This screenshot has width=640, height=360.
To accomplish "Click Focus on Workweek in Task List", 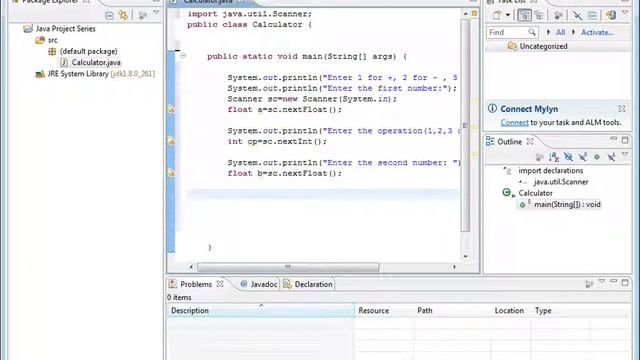I will pyautogui.click(x=558, y=16).
